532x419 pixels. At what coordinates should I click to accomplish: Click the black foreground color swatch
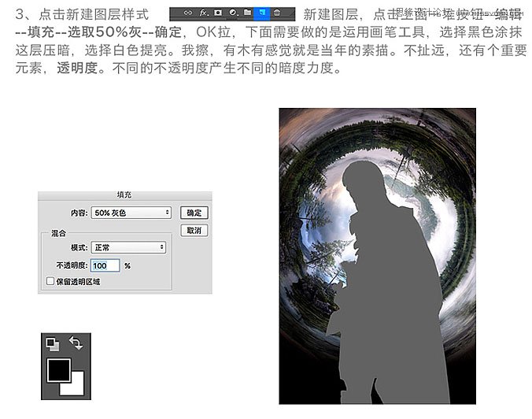(59, 370)
